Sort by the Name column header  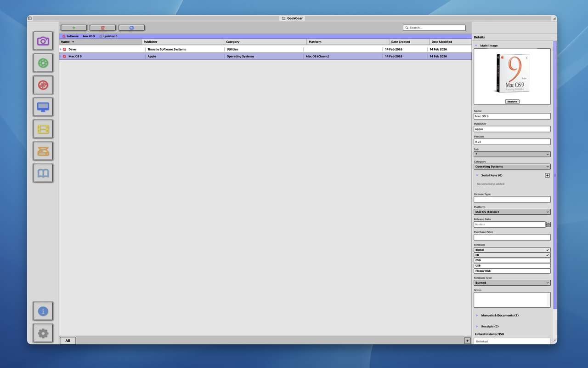(x=101, y=42)
